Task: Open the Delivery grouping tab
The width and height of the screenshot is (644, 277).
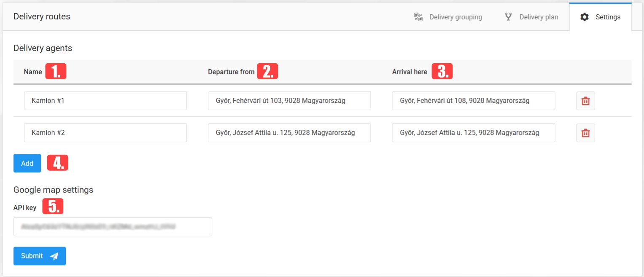Action: [448, 17]
